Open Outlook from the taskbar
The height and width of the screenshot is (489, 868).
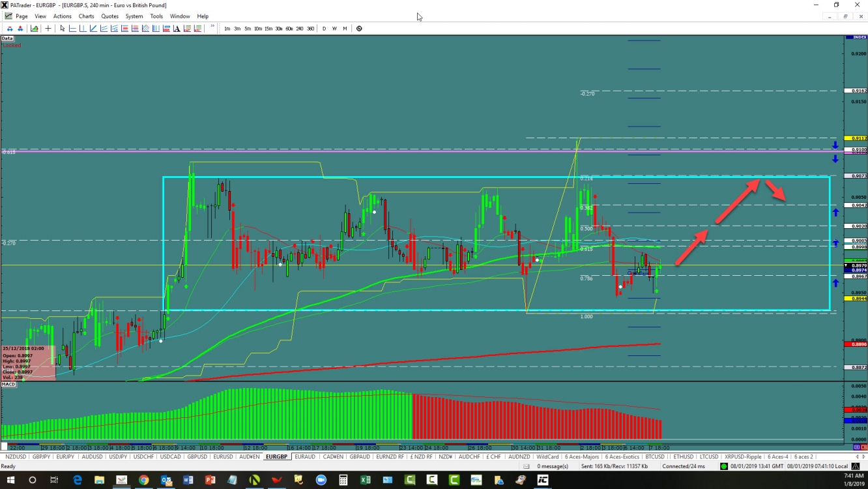(x=166, y=481)
